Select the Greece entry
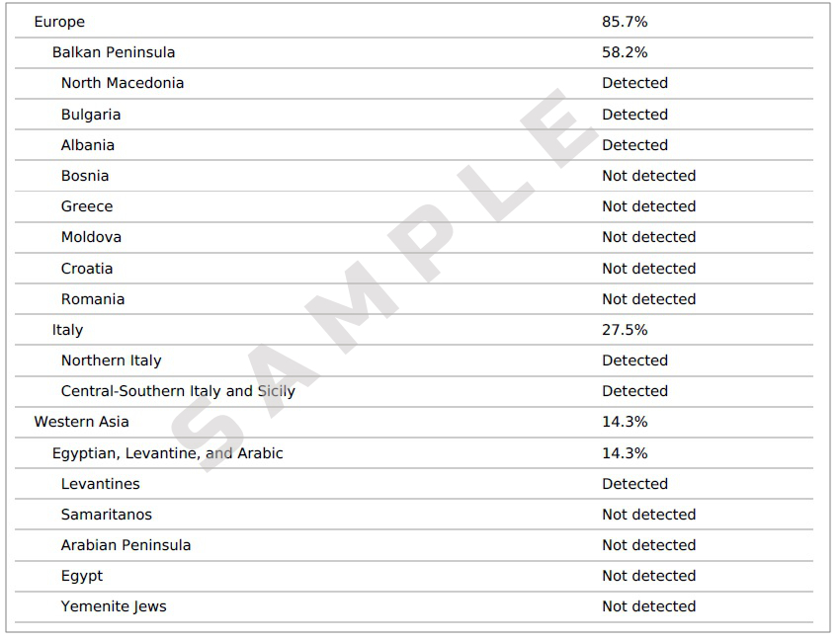 click(x=87, y=206)
